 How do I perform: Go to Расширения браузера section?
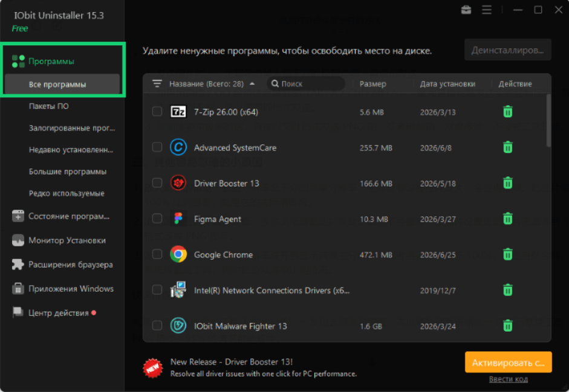point(71,265)
